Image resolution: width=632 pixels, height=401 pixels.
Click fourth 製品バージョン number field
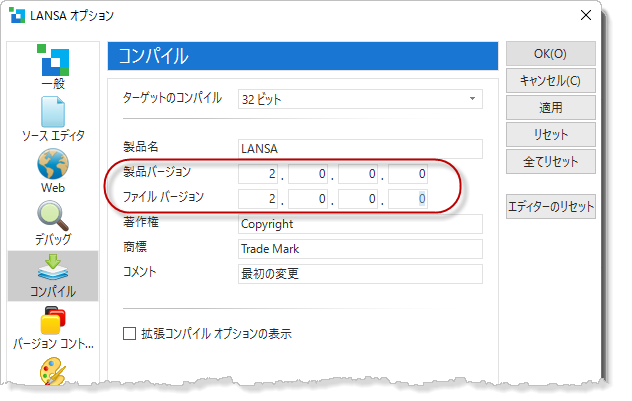(x=408, y=174)
